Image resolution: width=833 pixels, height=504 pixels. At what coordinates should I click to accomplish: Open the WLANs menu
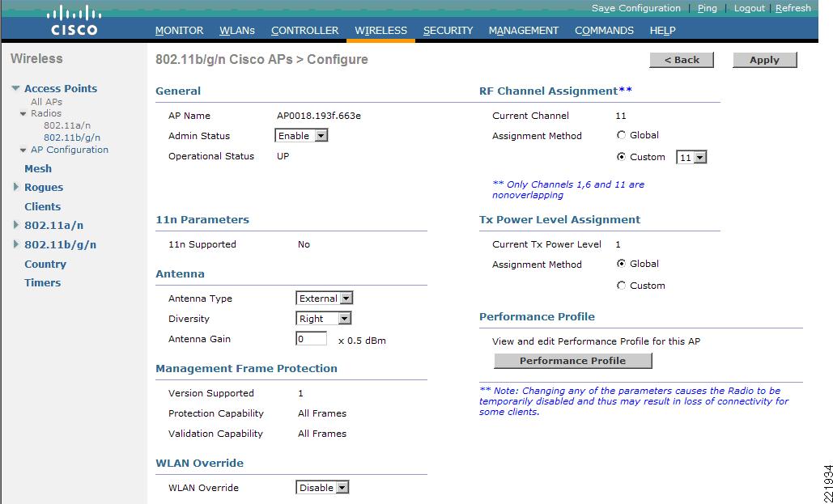(237, 30)
